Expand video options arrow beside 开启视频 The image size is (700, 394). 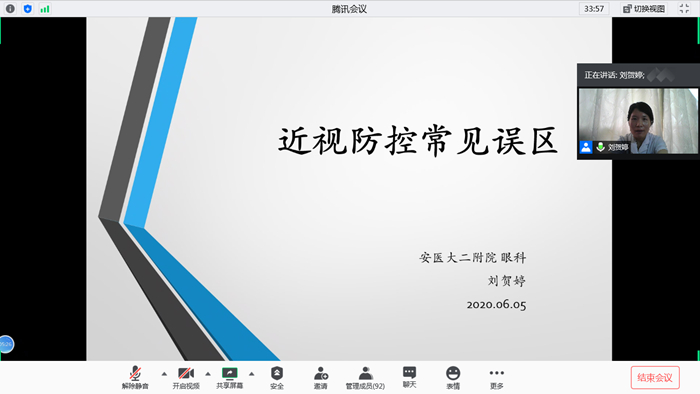tap(208, 374)
